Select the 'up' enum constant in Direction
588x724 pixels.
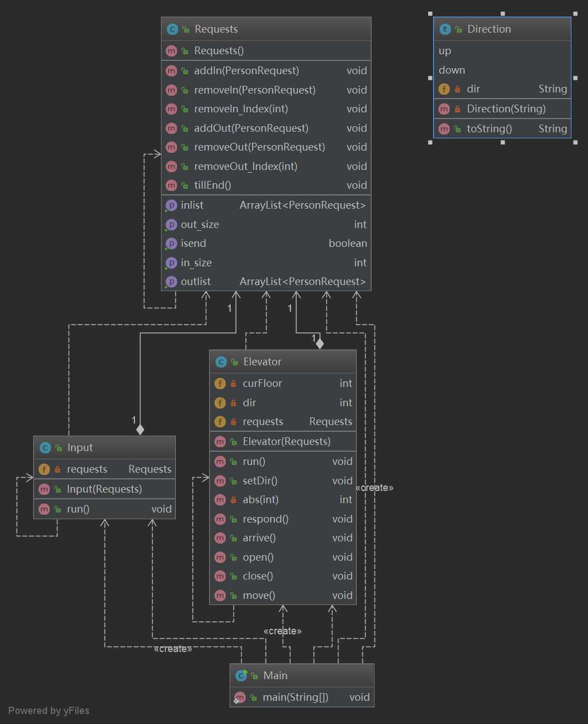445,51
